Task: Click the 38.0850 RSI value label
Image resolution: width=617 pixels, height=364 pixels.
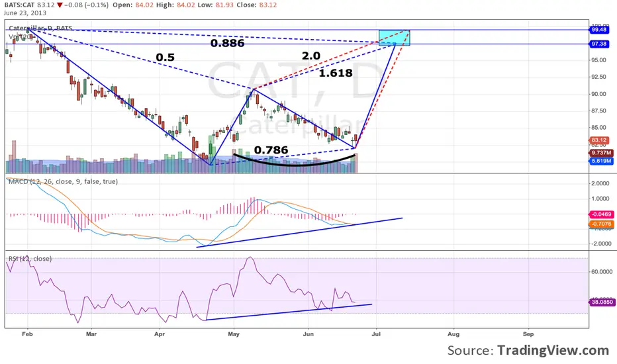Action: coord(602,302)
